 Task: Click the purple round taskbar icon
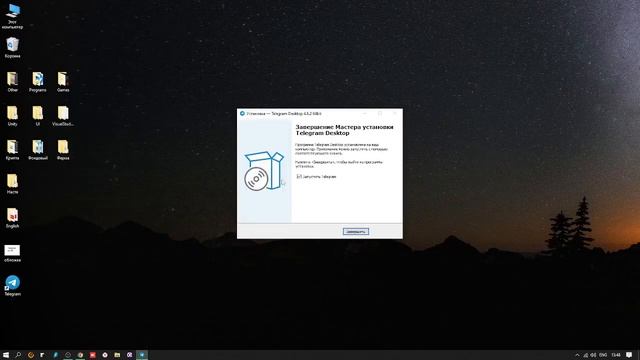[x=129, y=355]
